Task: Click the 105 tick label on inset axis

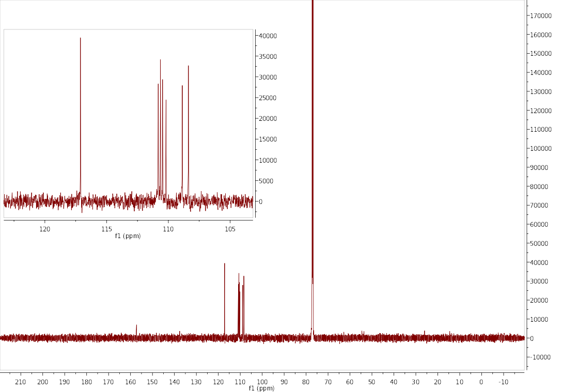Action: (x=230, y=228)
